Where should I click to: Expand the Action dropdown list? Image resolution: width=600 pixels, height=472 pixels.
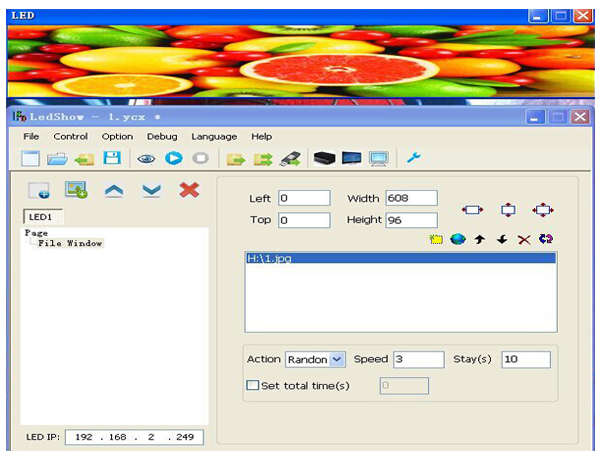[337, 359]
